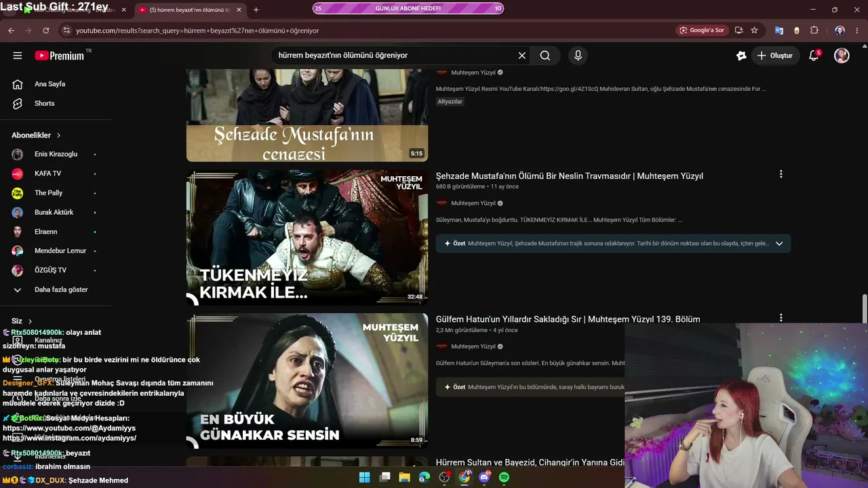
Task: Open the Chrome profile avatar
Action: tap(840, 30)
